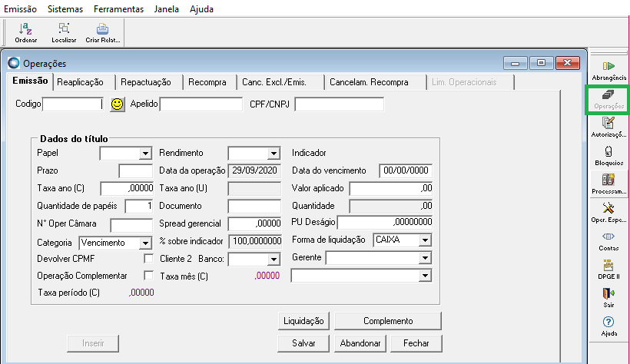Expand the Forma de liquidação CAIXA dropdown

425,240
